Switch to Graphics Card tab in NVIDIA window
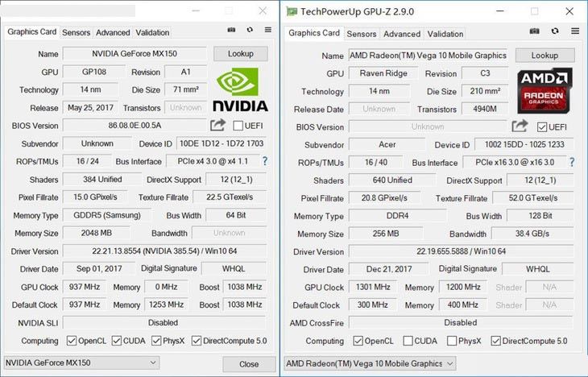This screenshot has width=588, height=377. (x=32, y=32)
